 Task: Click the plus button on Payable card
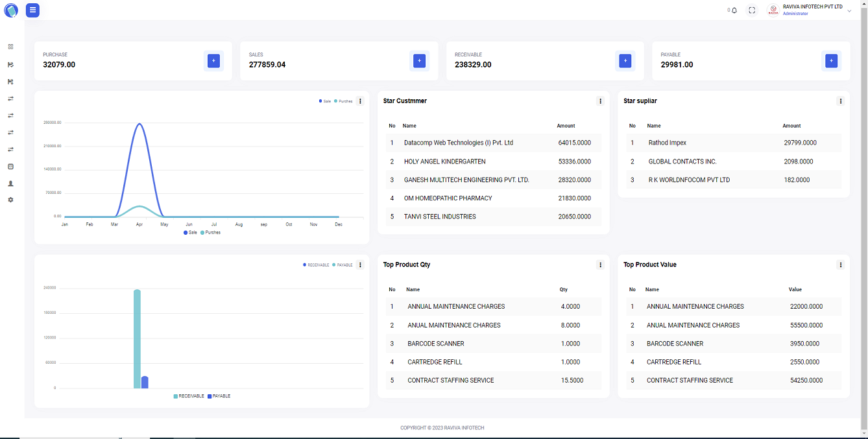tap(831, 61)
